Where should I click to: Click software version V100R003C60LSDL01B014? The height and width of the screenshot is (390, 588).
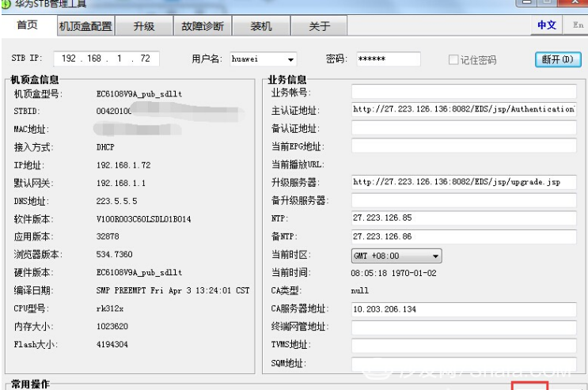(x=143, y=219)
